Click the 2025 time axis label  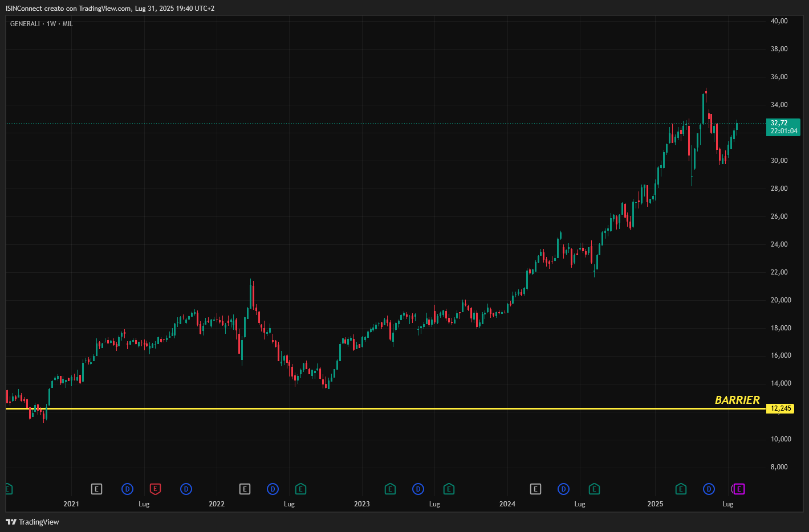pyautogui.click(x=655, y=504)
